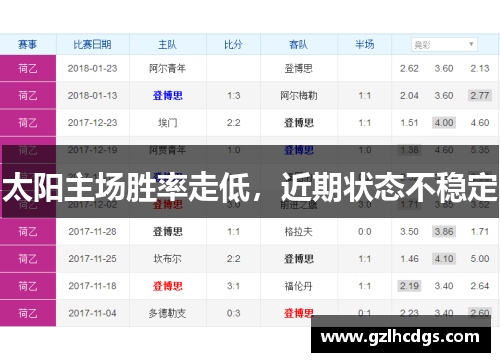Screen dimensions: 500x362
Task: Select highlighted odds 4.10
Action: 444,259
